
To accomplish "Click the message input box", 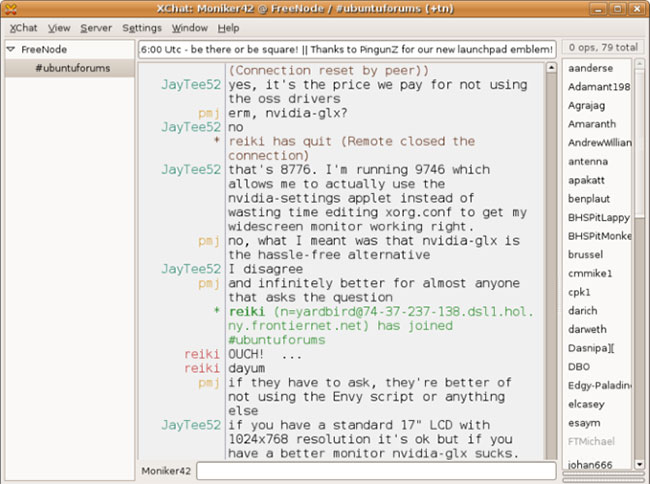I will click(375, 470).
